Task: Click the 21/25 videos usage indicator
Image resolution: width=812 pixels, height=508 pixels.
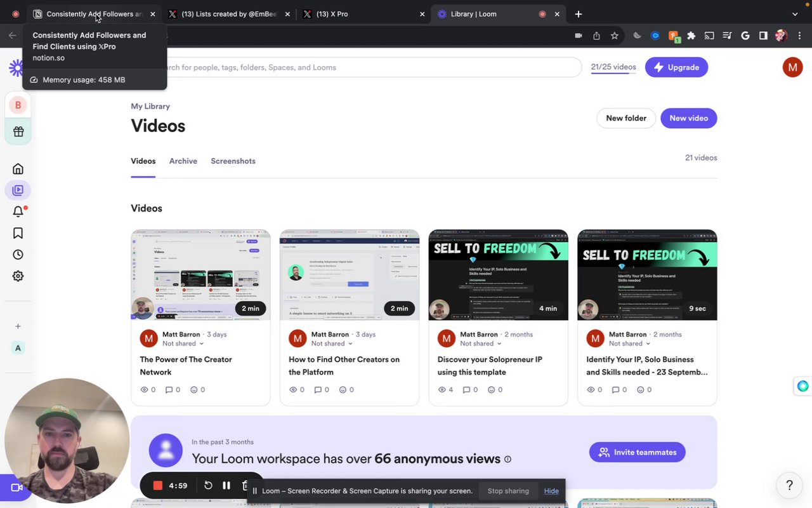Action: [613, 67]
